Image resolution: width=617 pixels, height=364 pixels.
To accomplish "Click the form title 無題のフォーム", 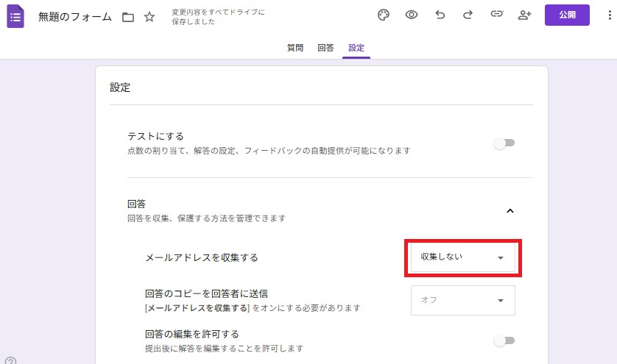I will click(76, 17).
